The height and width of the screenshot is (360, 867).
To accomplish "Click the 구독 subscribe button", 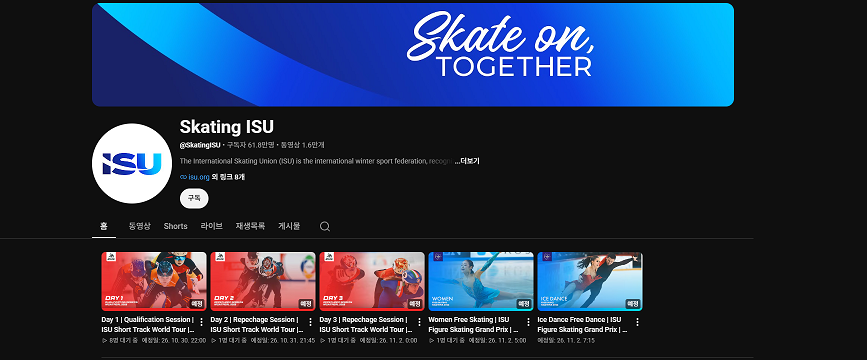I will click(194, 198).
